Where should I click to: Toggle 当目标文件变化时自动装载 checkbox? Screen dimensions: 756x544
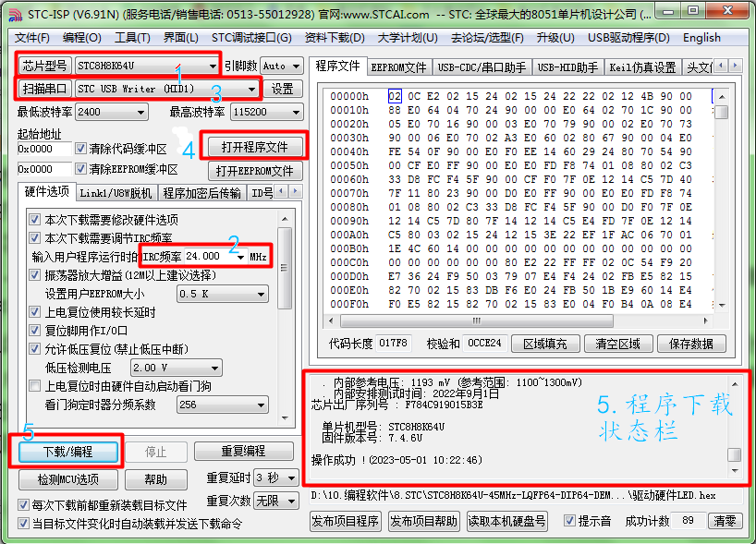pos(23,524)
